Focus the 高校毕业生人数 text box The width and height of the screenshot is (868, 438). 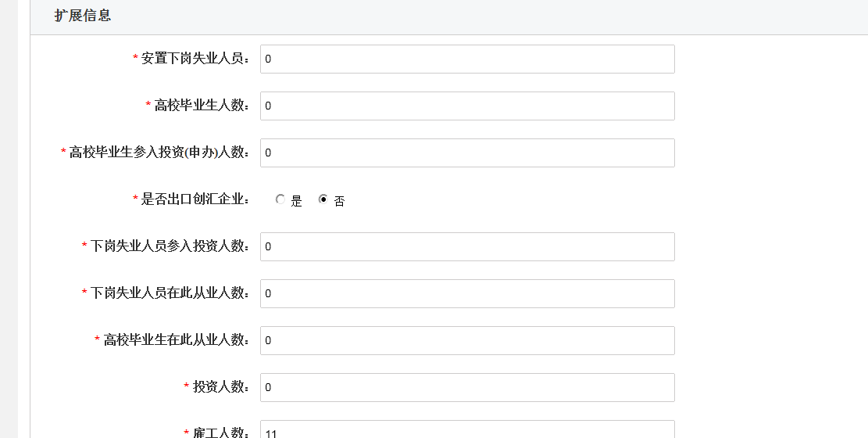[x=467, y=106]
